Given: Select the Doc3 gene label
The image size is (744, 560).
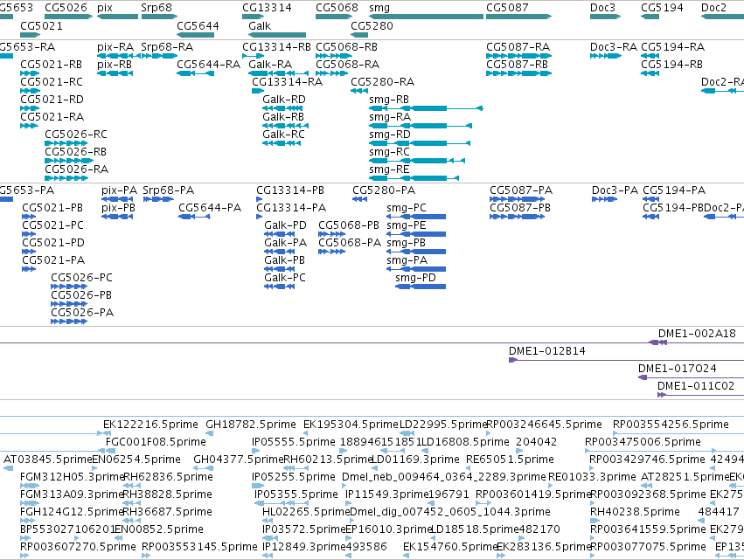Looking at the screenshot, I should tap(602, 8).
